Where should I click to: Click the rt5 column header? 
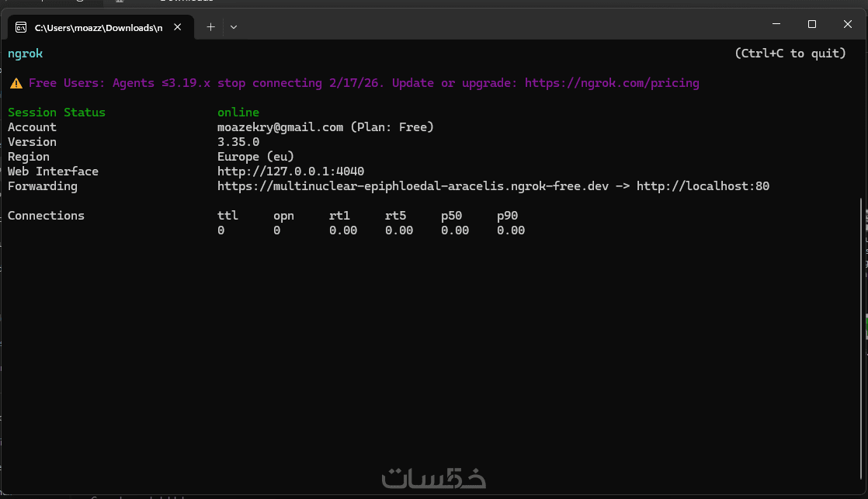395,216
